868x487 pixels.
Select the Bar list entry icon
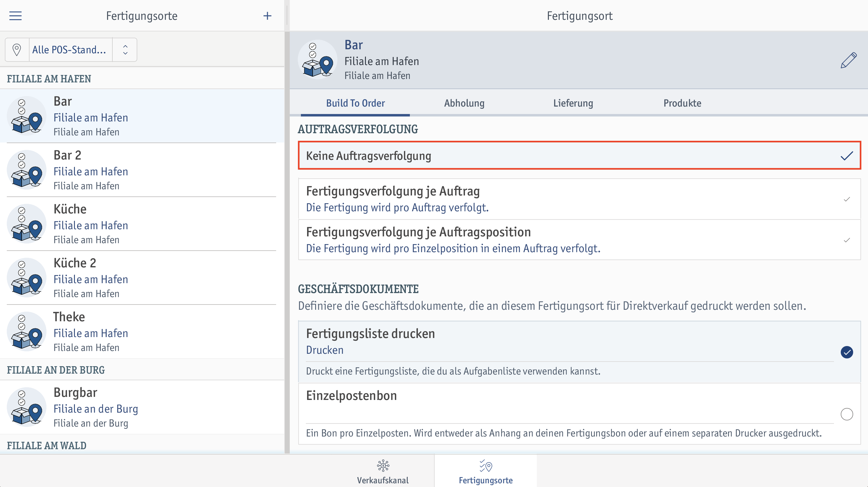27,116
